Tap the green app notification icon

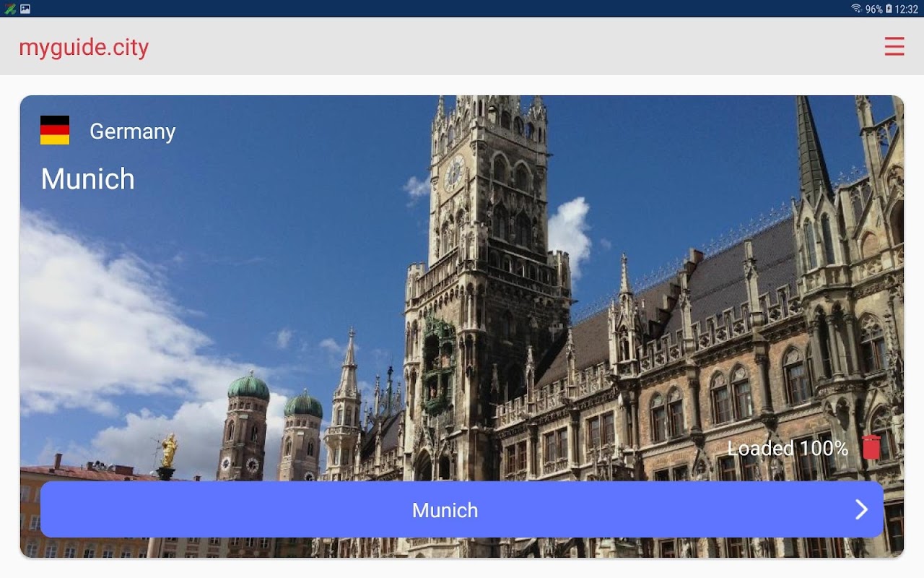coord(9,9)
